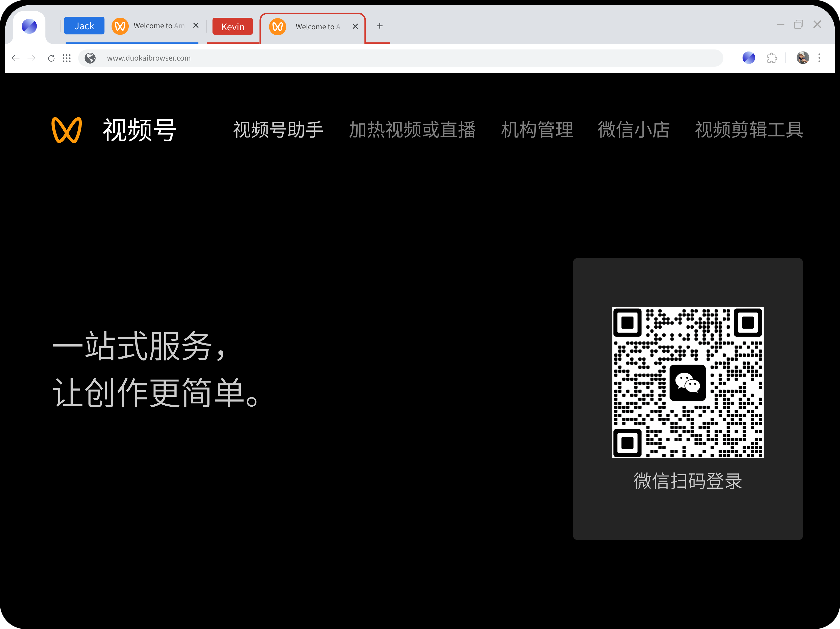Restore the browser window size
Image resolution: width=840 pixels, height=629 pixels.
click(x=799, y=25)
